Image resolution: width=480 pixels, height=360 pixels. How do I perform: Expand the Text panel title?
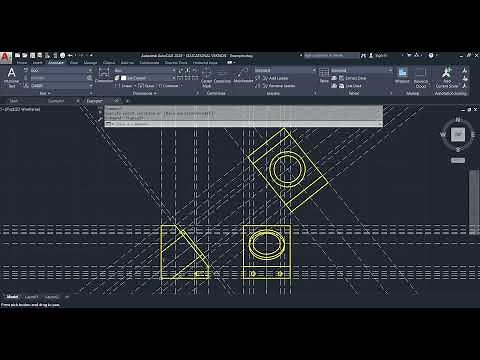[45, 93]
